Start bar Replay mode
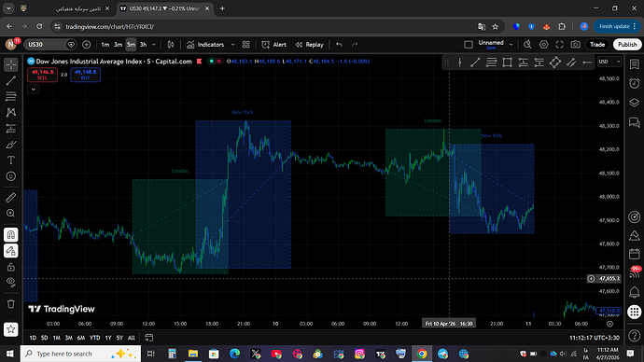The height and width of the screenshot is (362, 644). click(309, 45)
